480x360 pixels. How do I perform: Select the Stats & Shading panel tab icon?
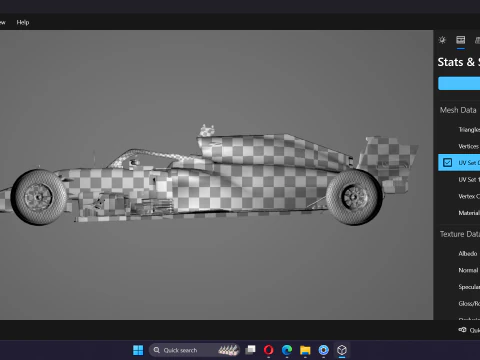[x=461, y=40]
